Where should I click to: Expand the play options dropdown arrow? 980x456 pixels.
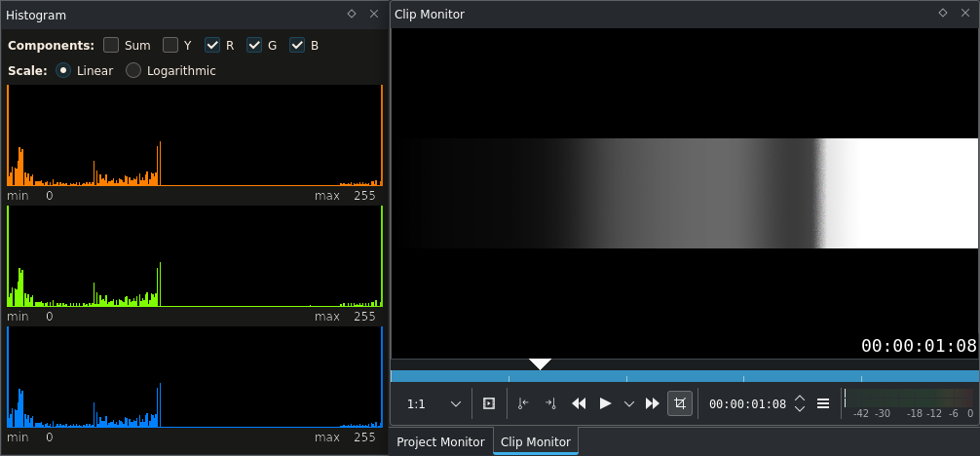tap(629, 404)
